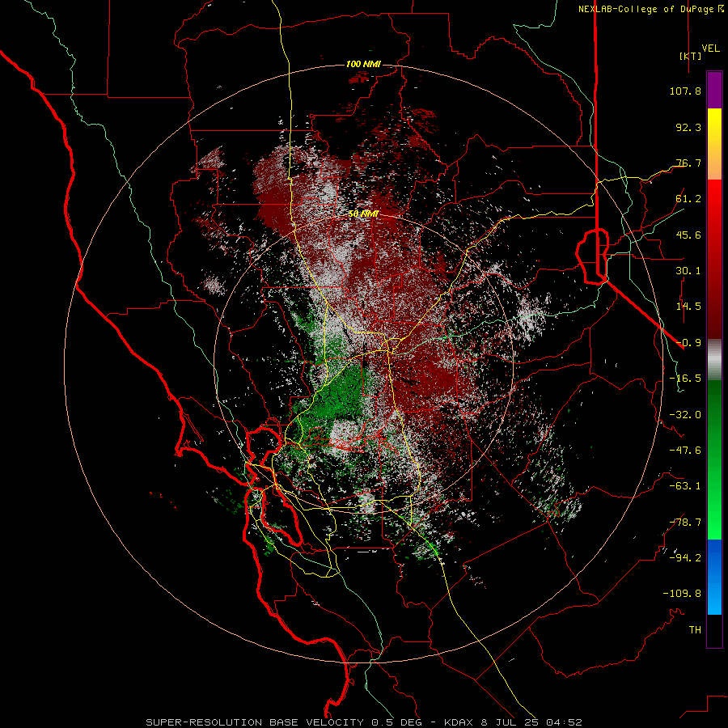Viewport: 728px width, 728px height.
Task: Click the 50 NMI range ring label
Action: [x=363, y=214]
